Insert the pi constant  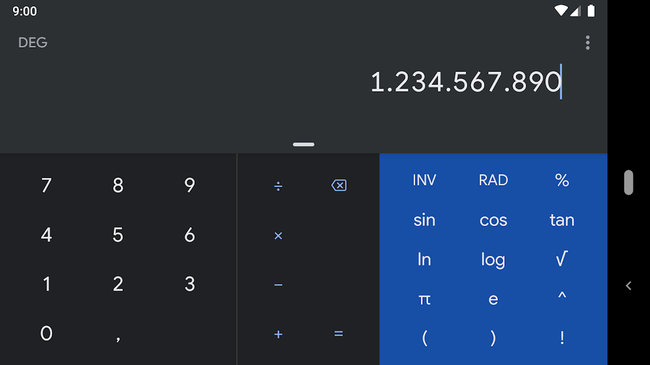pos(424,299)
